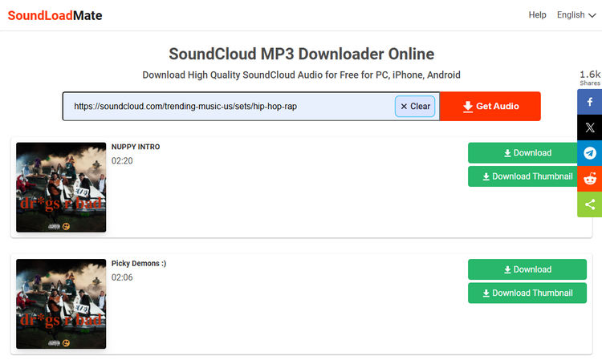Click the Download High Quality SoundCloud Audio subtitle
Viewport: 602px width, 364px height.
coord(301,75)
